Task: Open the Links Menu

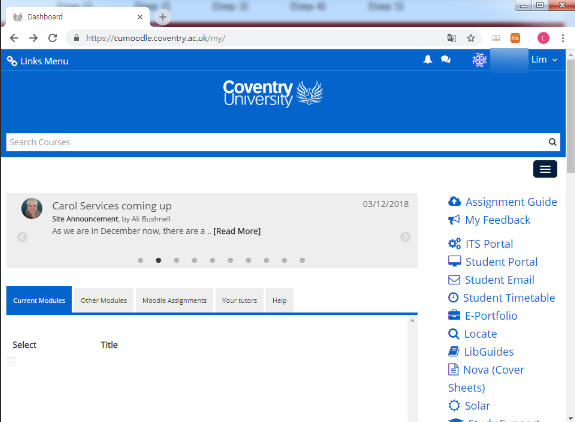Action: (x=38, y=61)
